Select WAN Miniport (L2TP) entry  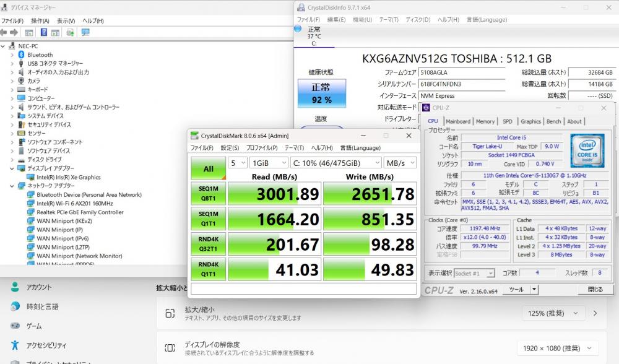63,247
